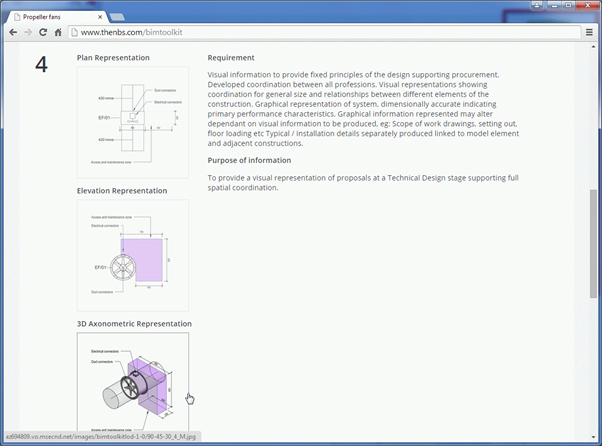Close the Propeller fans tab
602x446 pixels.
[100, 17]
